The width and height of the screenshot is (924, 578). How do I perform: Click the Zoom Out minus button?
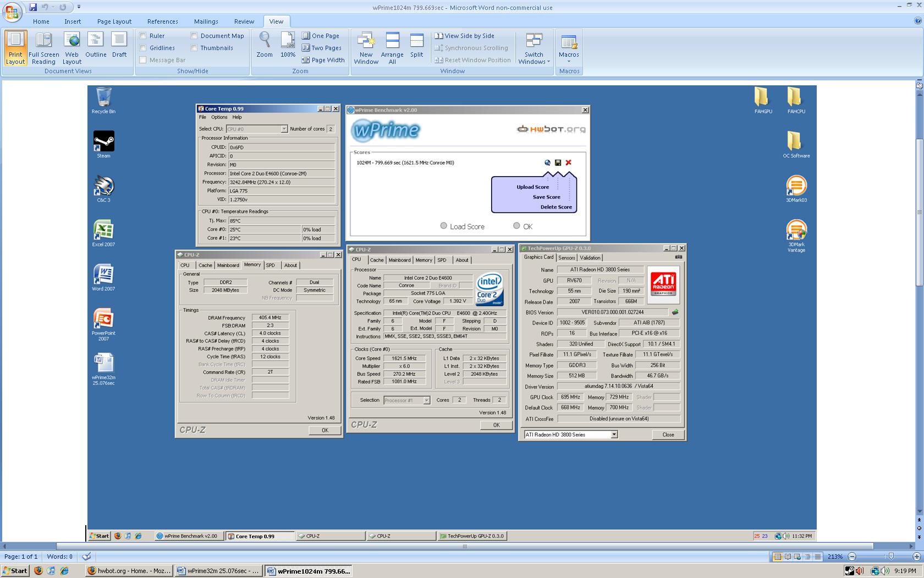point(852,557)
